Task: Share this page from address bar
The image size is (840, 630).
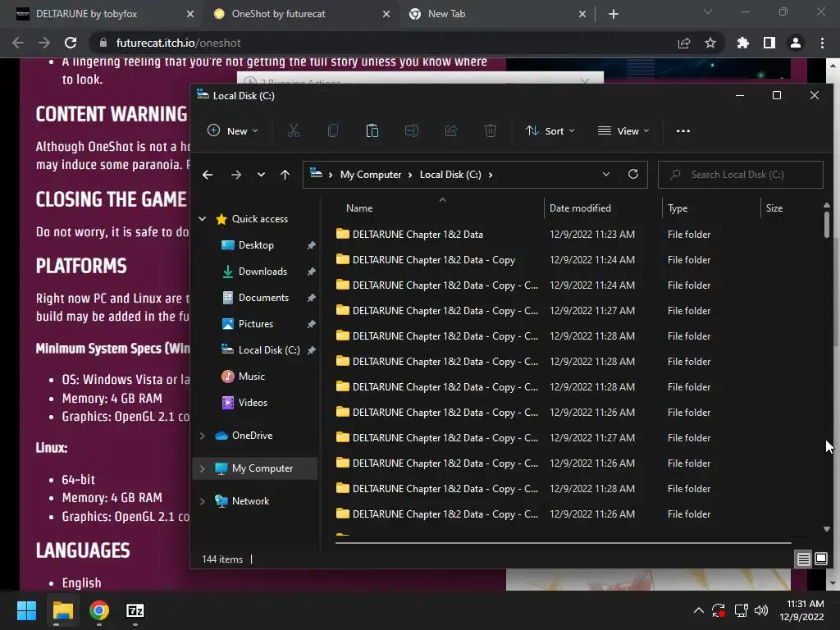Action: coord(684,43)
